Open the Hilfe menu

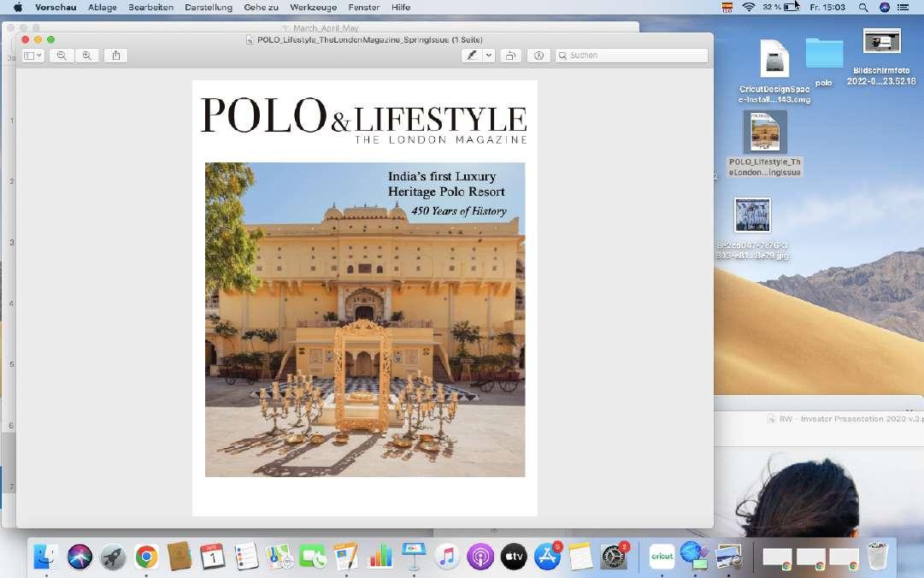click(x=401, y=7)
